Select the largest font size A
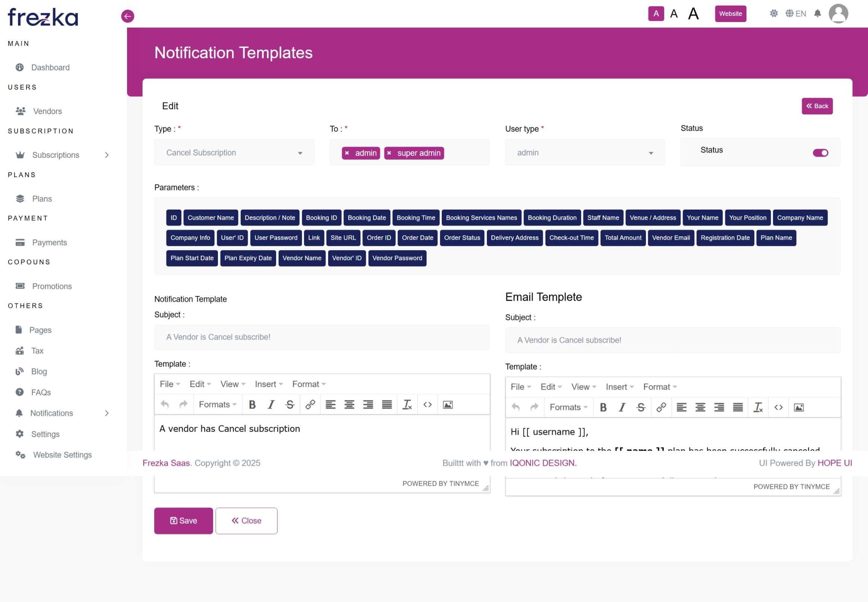Viewport: 868px width, 602px height. (x=693, y=14)
